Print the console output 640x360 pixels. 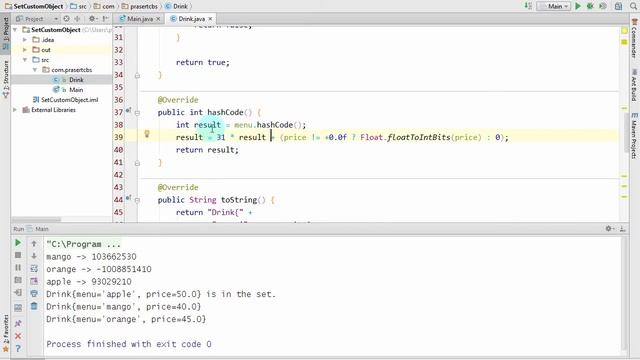pyautogui.click(x=34, y=293)
